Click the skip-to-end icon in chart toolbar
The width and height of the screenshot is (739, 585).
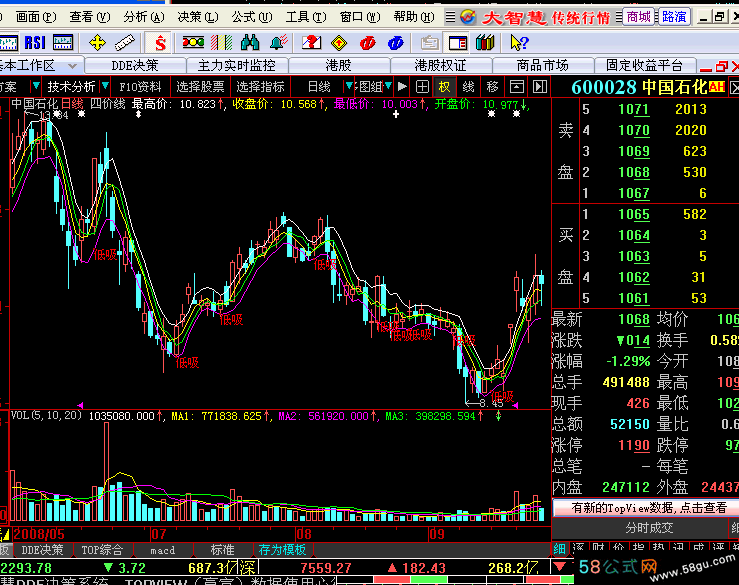[540, 87]
